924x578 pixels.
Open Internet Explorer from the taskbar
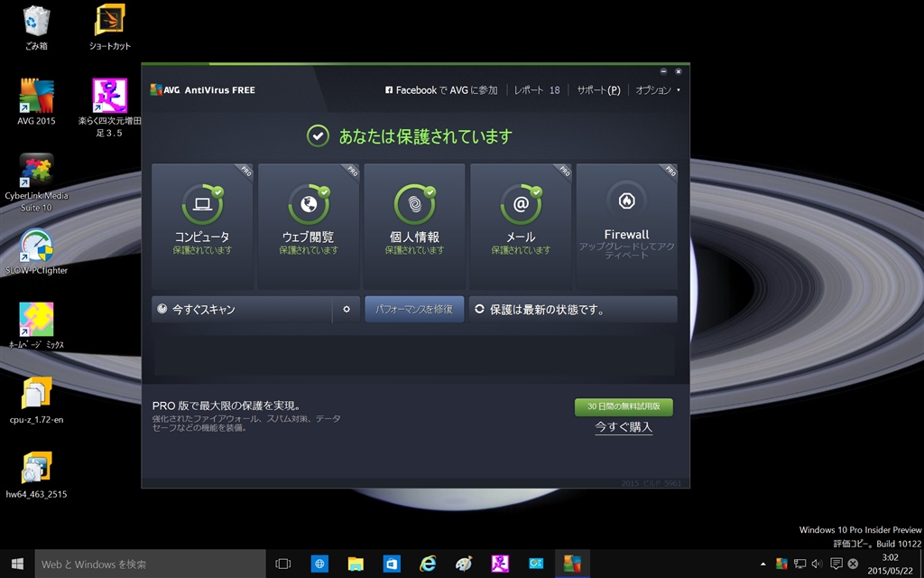[x=427, y=564]
